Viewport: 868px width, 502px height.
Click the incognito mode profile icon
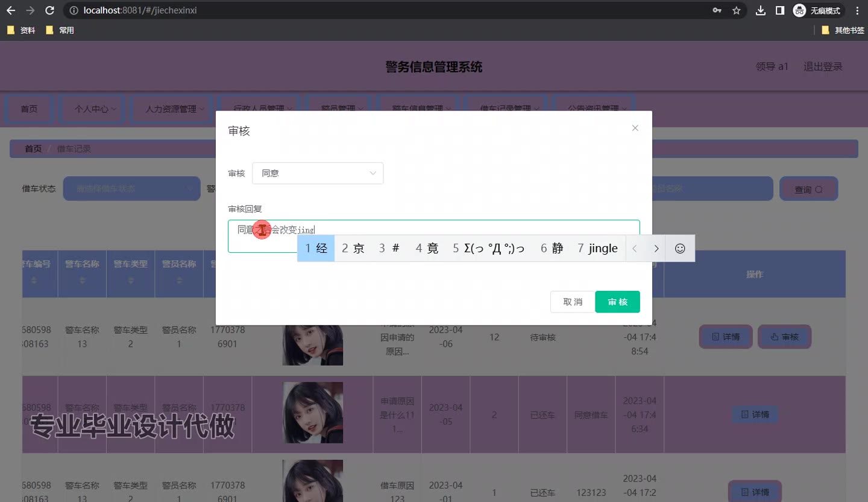[x=817, y=10]
